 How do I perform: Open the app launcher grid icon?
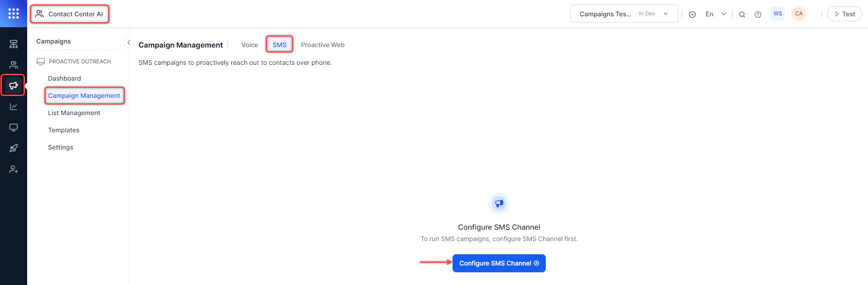[x=13, y=14]
